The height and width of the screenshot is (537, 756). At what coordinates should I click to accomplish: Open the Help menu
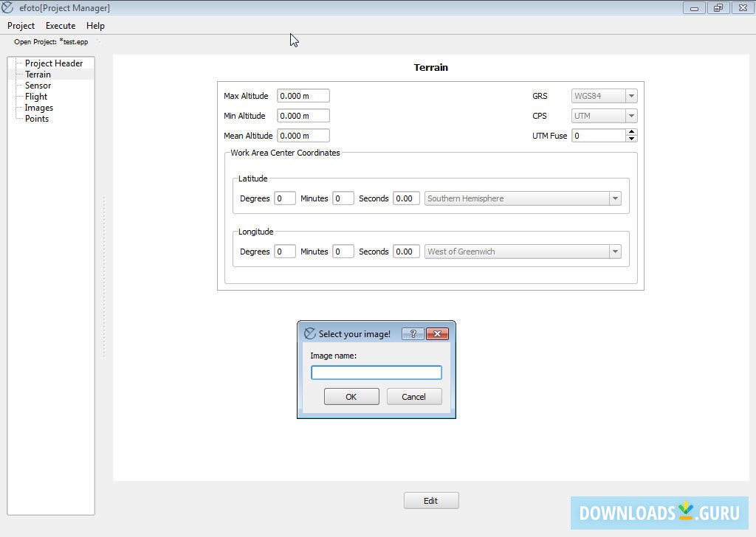95,26
